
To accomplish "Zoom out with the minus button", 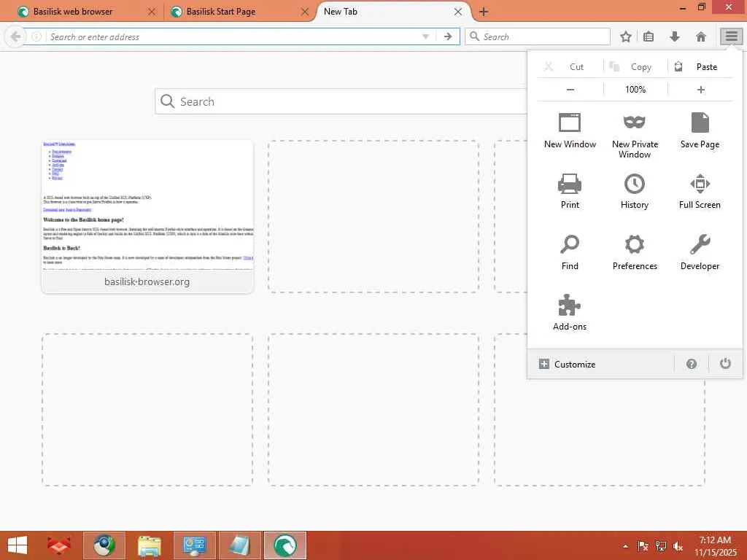I will coord(570,90).
